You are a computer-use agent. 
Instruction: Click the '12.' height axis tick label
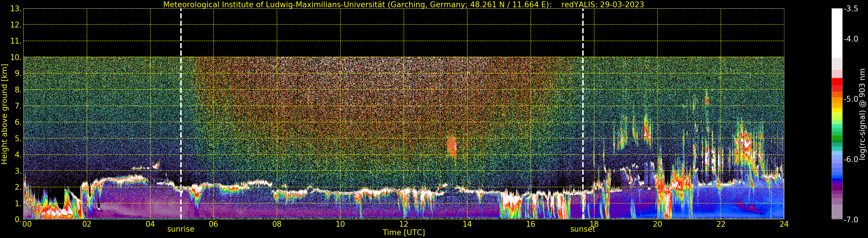coord(16,25)
